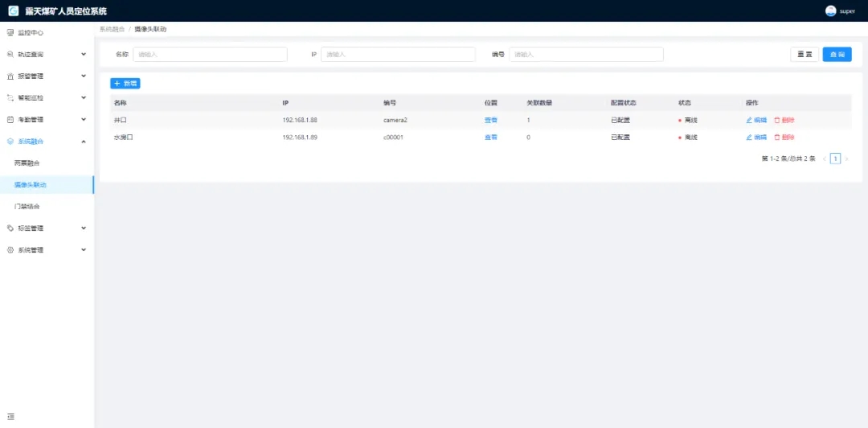The image size is (868, 428).
Task: Click the 智能巡检 route icon
Action: pos(10,97)
